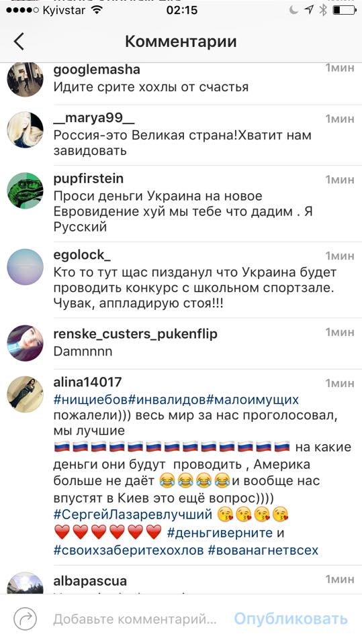Tap the Wi-Fi indicator in the status bar
Viewport: 362px width, 644px height.
[x=97, y=10]
